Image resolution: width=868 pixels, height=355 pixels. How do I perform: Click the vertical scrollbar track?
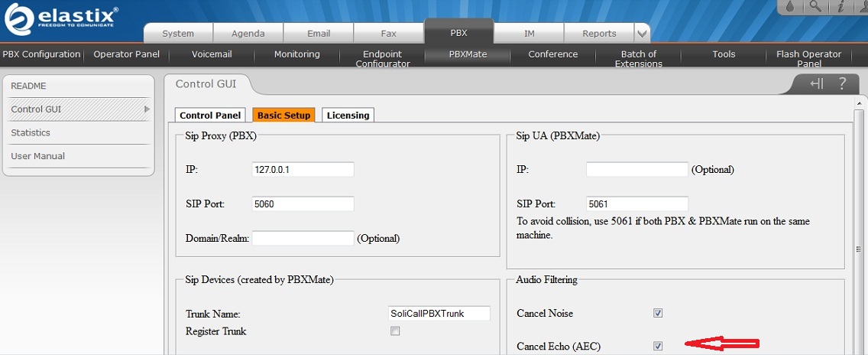pos(859,233)
